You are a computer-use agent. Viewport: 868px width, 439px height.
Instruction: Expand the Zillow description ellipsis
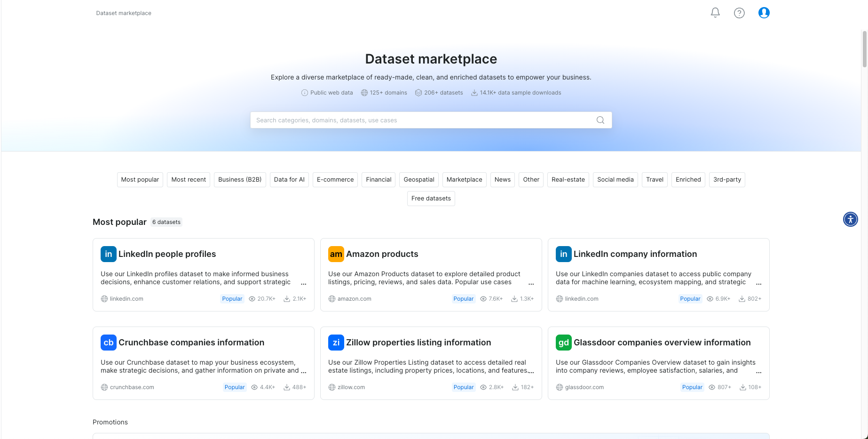click(x=531, y=372)
